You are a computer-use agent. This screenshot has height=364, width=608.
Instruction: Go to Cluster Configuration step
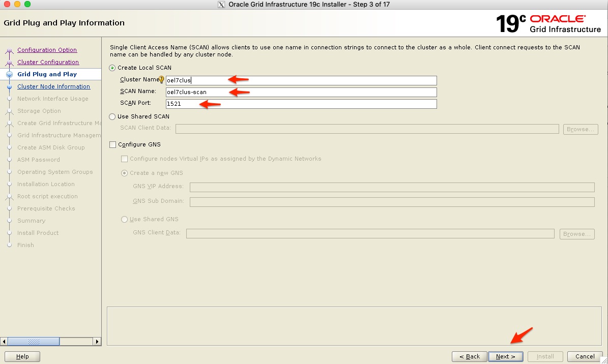point(48,62)
